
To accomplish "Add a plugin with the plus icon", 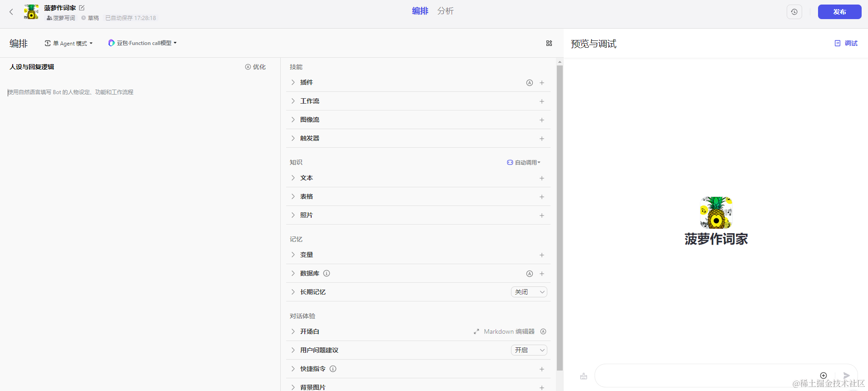I will tap(542, 83).
